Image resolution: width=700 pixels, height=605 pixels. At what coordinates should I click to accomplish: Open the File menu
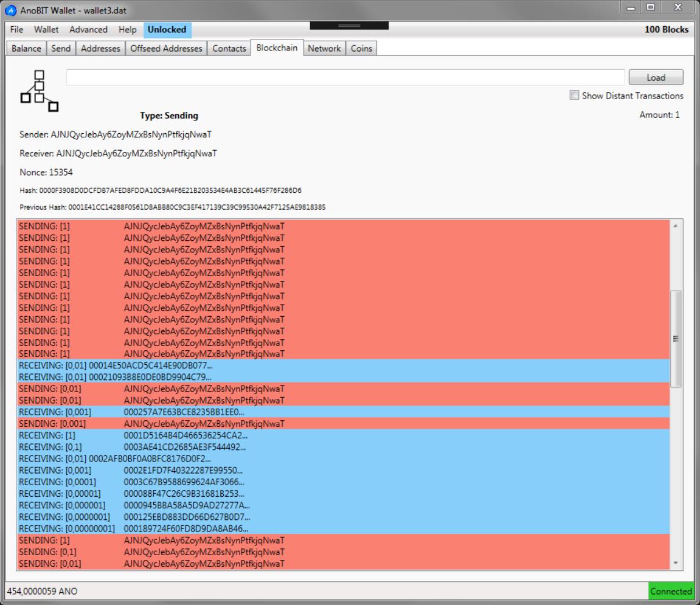tap(17, 29)
